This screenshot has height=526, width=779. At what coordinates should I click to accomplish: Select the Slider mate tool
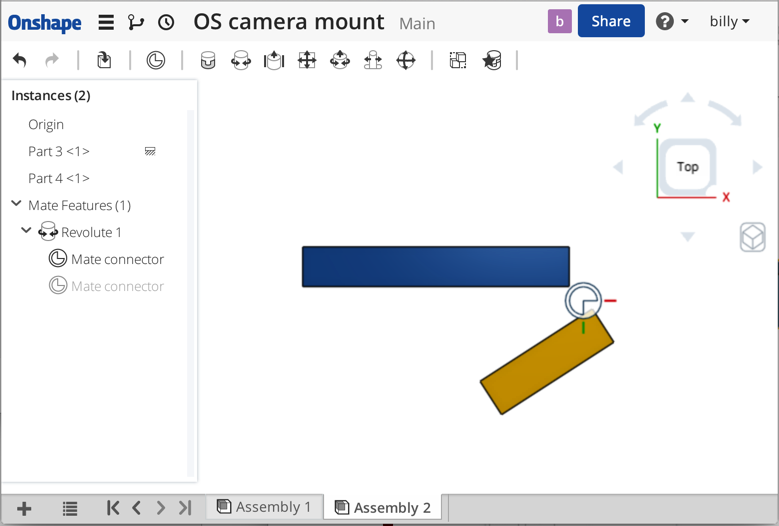[x=274, y=61]
